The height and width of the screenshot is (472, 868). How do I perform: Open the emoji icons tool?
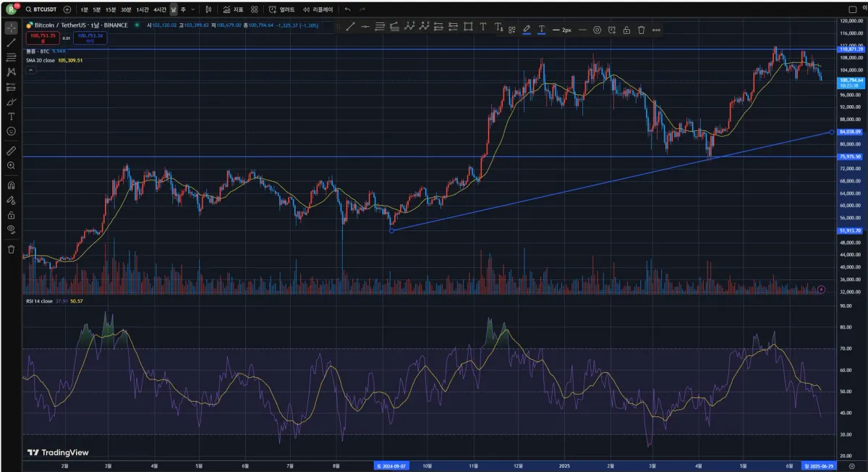(x=11, y=131)
